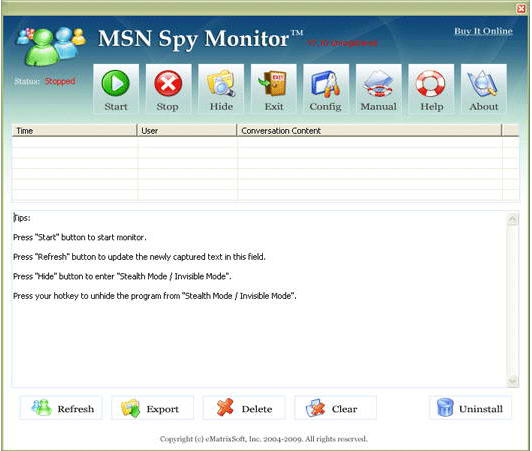Click the tip text about the Refresh button
The width and height of the screenshot is (532, 451).
(x=139, y=257)
